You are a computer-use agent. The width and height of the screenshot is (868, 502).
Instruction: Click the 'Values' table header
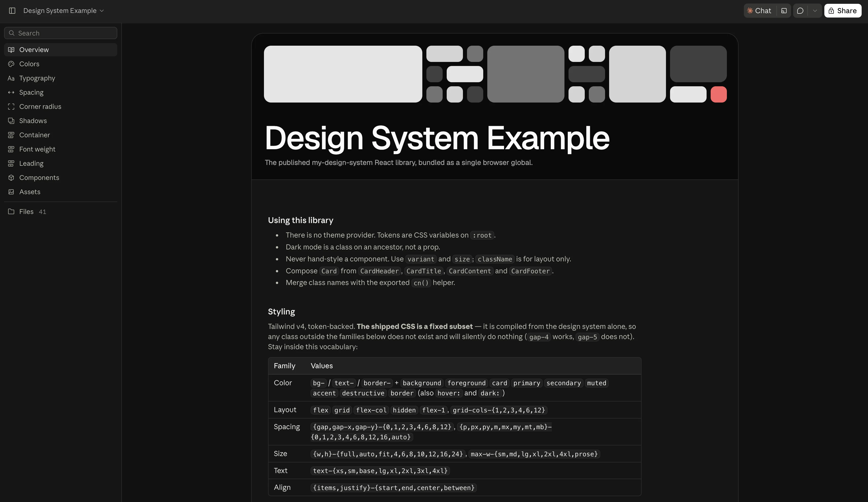coord(322,366)
